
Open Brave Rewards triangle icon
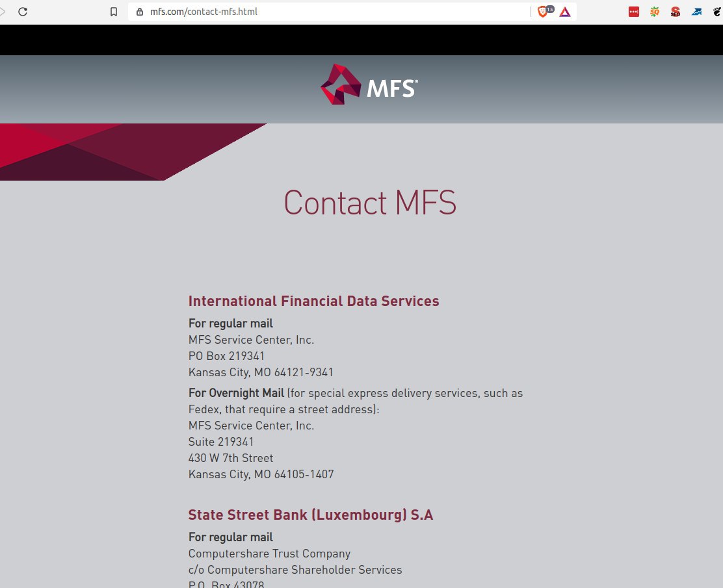565,12
